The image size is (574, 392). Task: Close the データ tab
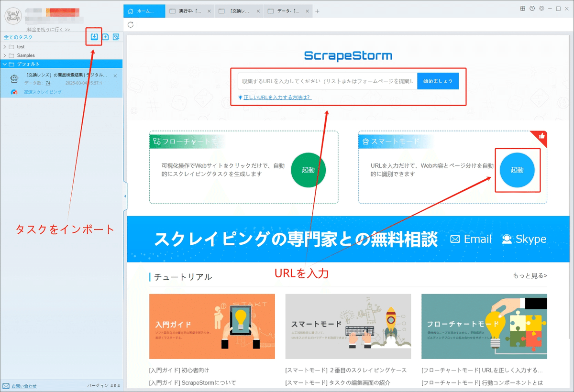[x=307, y=11]
